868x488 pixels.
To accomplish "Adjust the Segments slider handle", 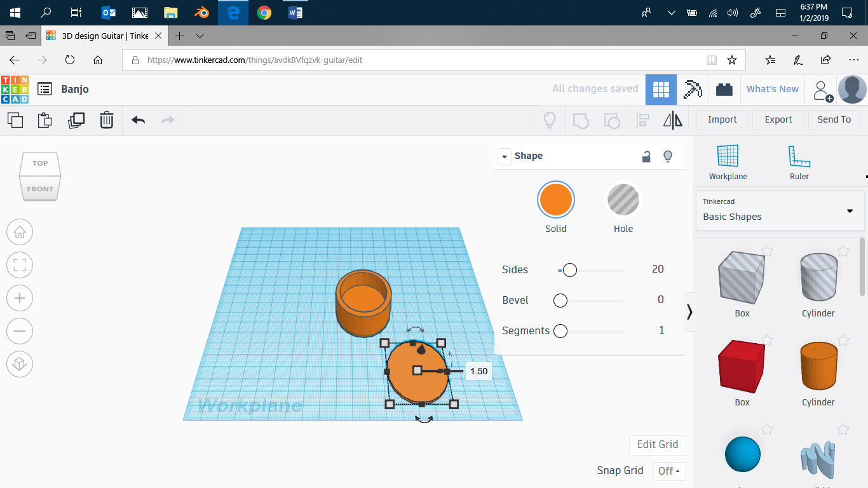I will 560,331.
